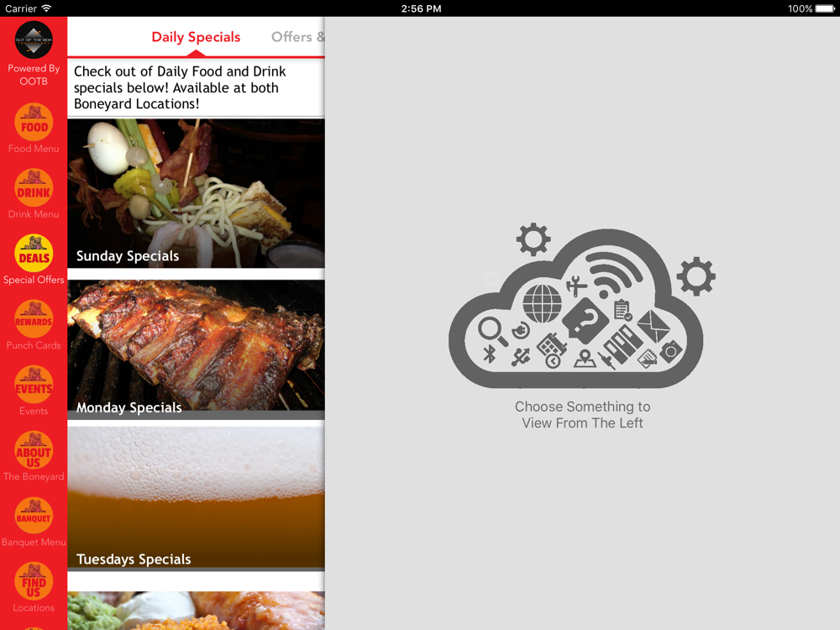The height and width of the screenshot is (630, 840).
Task: Tap the Carrier status text
Action: 21,8
